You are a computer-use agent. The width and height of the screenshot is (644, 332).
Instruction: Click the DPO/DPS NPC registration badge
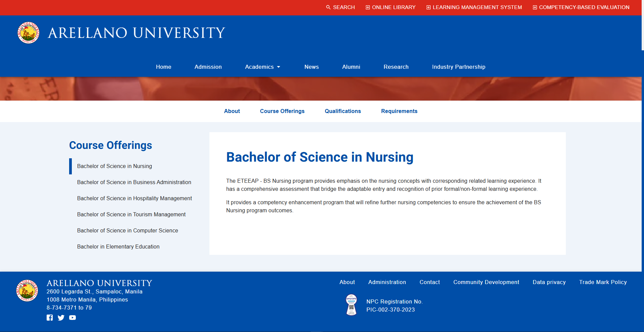tap(351, 304)
